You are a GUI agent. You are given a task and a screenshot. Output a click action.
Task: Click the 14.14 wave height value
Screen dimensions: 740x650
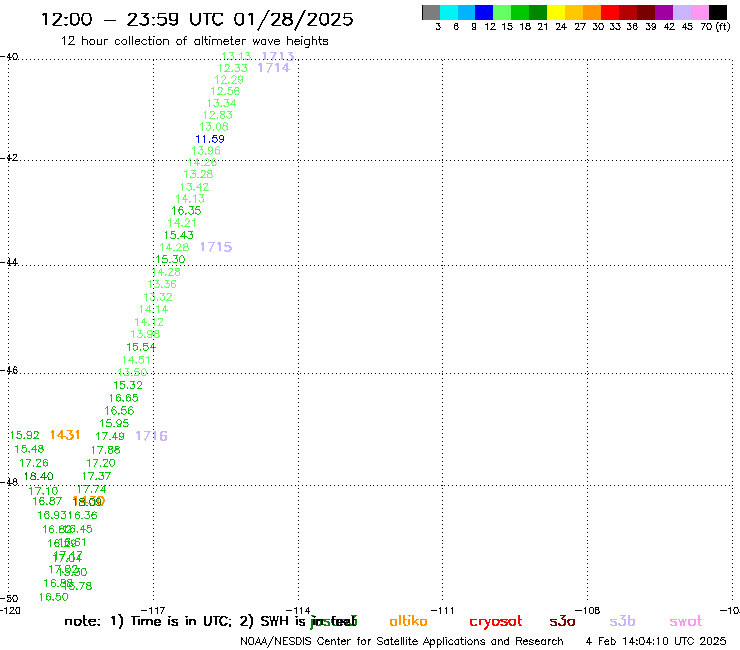[x=153, y=309]
